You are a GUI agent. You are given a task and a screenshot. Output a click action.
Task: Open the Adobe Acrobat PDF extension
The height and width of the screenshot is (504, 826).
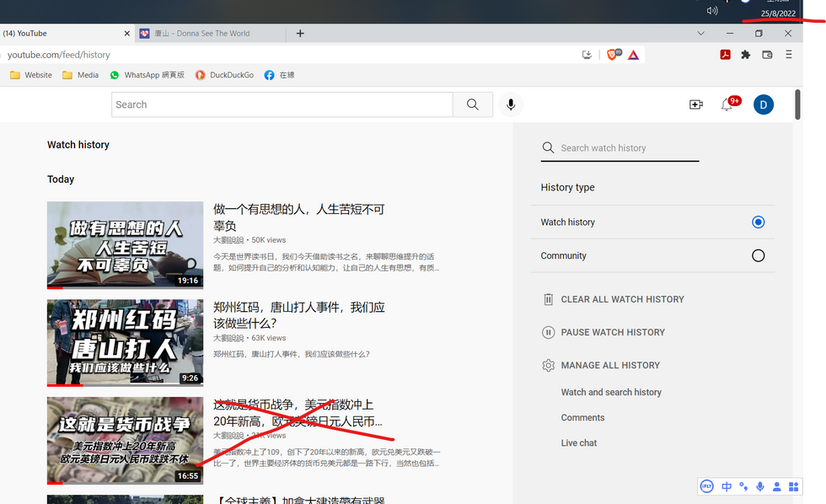coord(726,54)
